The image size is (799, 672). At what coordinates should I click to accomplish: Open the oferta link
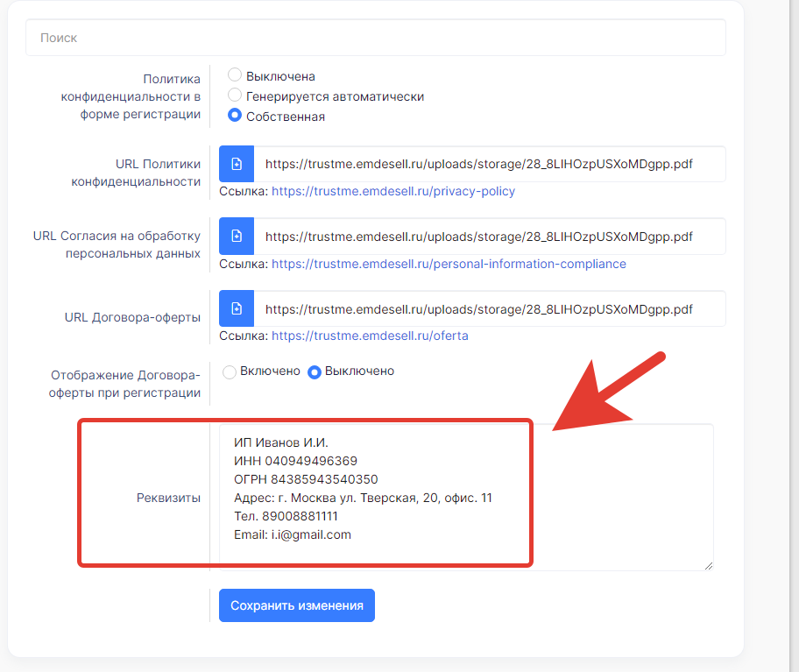click(370, 336)
